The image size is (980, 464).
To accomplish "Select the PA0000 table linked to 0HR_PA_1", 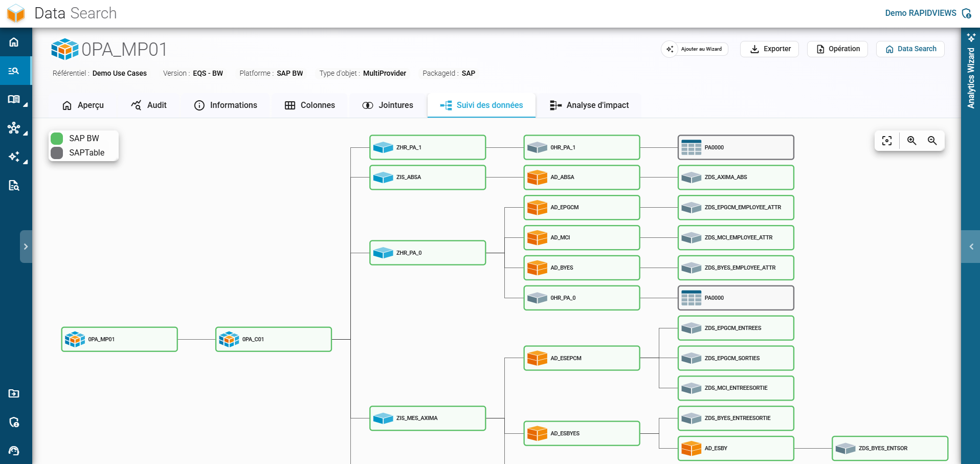I will [x=736, y=147].
